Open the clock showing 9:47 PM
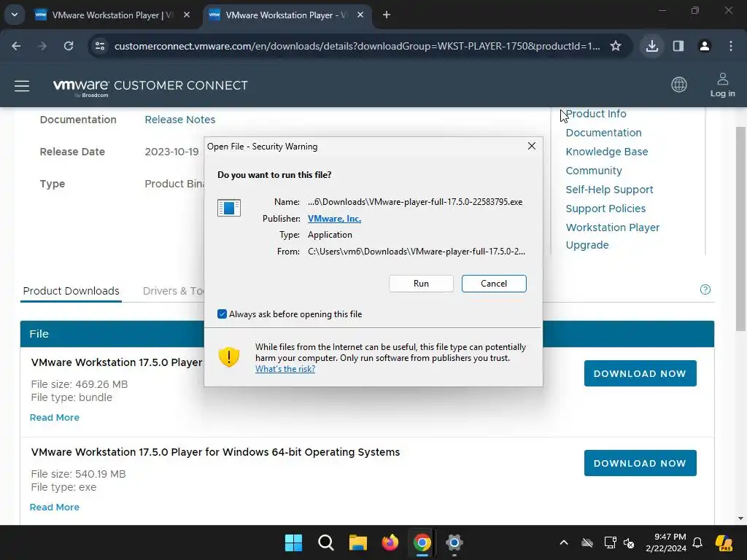 (666, 542)
